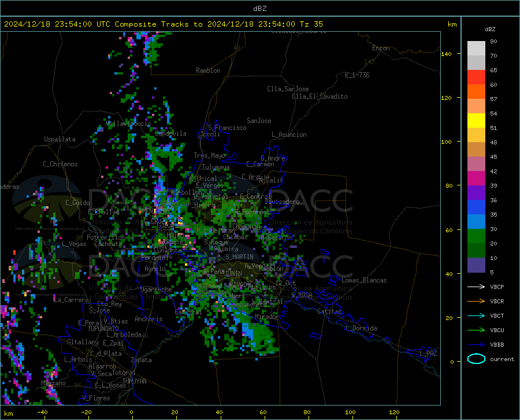Choose the dark green 10-20 dBZ swatch
520x420 pixels.
pyautogui.click(x=476, y=251)
